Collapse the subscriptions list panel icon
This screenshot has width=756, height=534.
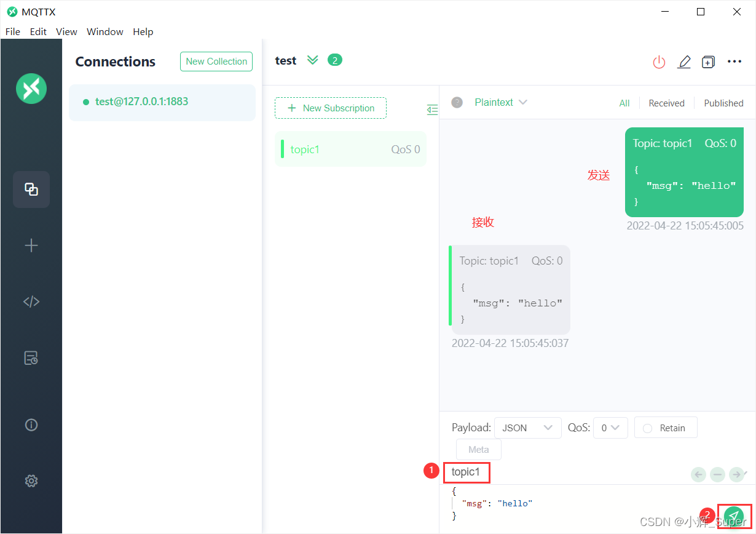tap(433, 110)
